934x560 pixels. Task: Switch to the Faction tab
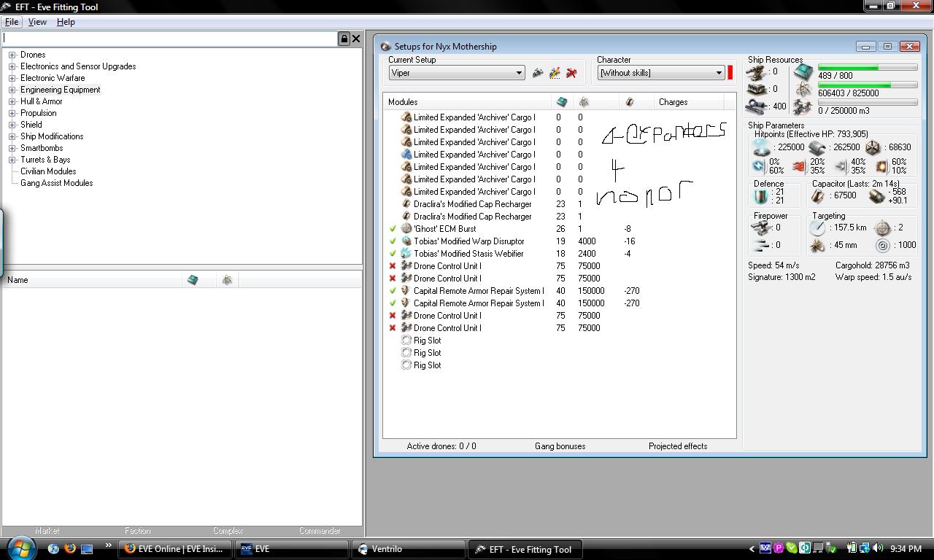point(137,531)
